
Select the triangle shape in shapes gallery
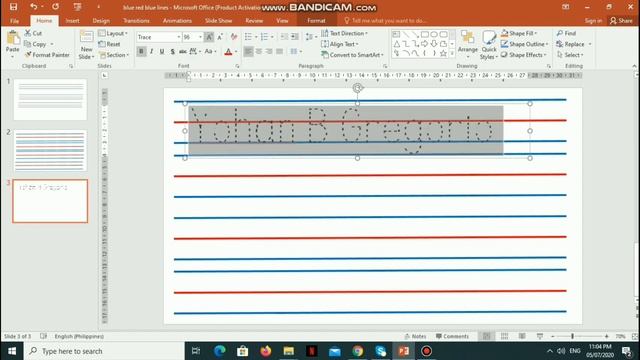pos(397,44)
